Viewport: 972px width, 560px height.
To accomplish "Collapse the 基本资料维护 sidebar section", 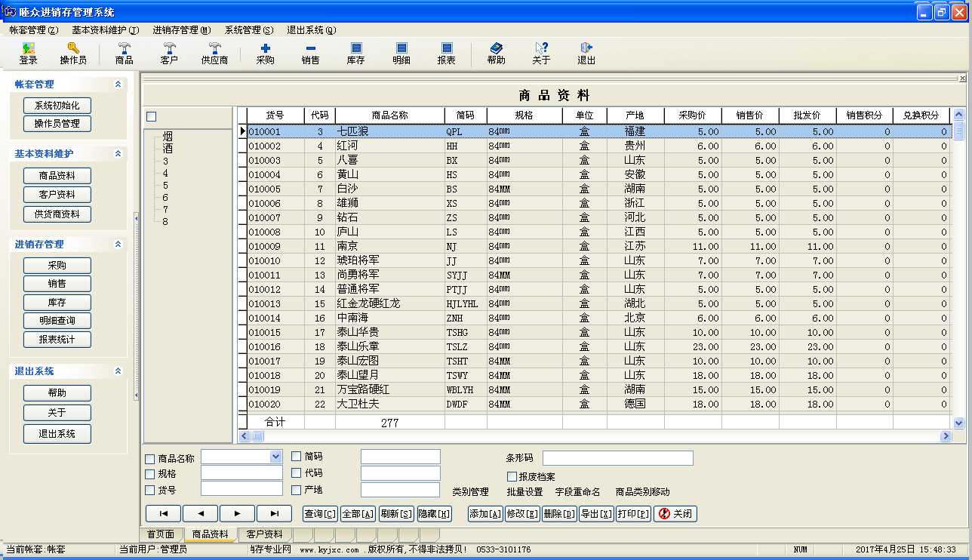I will [x=118, y=153].
